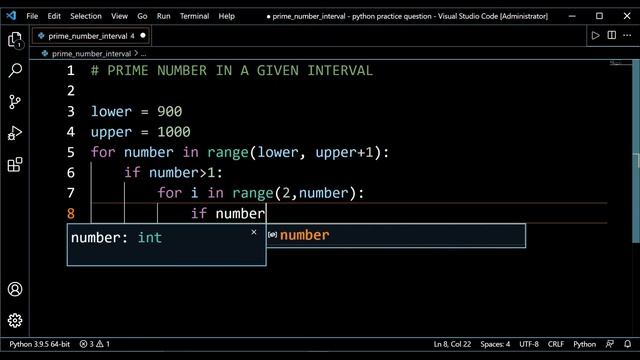
Task: Click the VS Code logo icon
Action: coord(11,16)
